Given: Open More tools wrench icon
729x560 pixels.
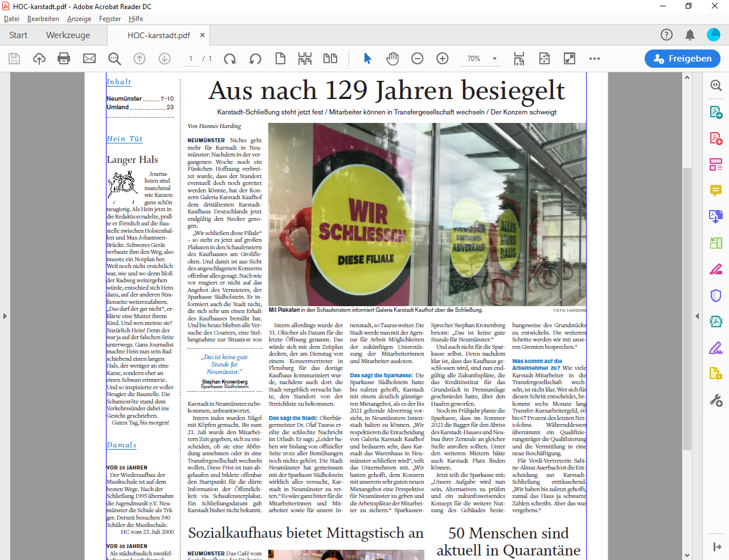Looking at the screenshot, I should [x=716, y=400].
